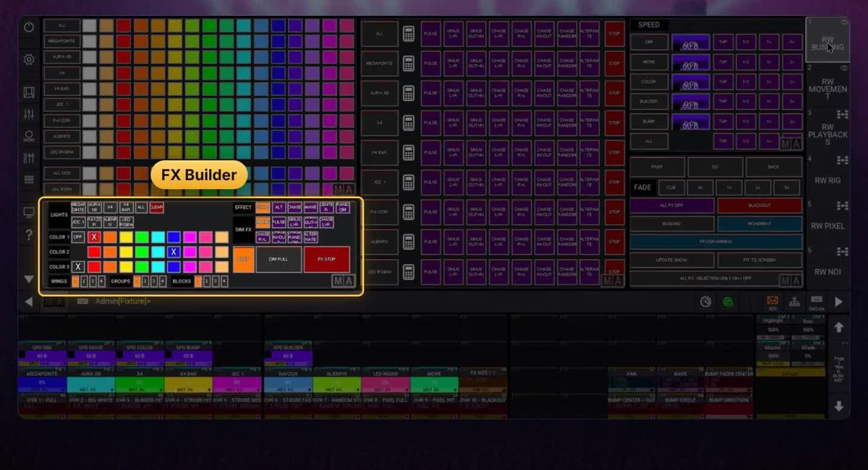Open the help question mark icon
868x470 pixels.
pyautogui.click(x=29, y=235)
